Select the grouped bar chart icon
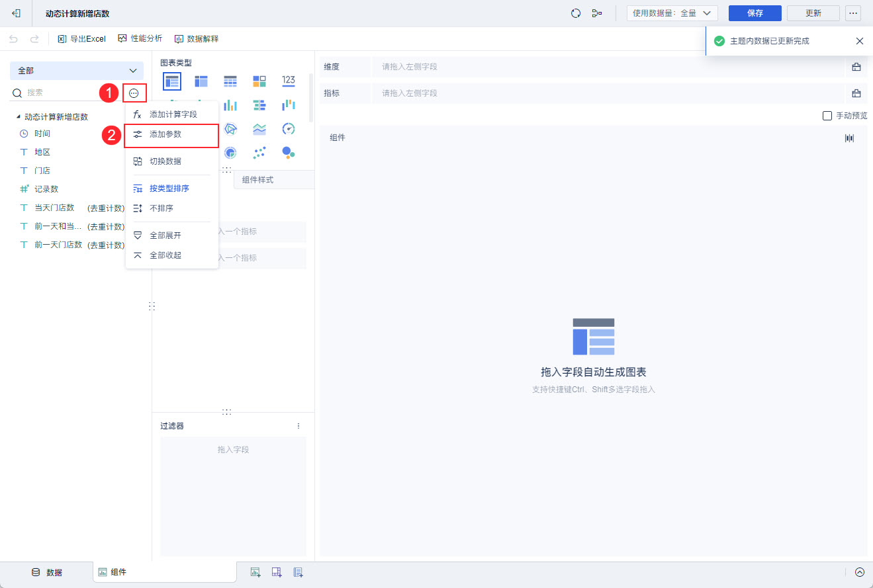 pyautogui.click(x=230, y=105)
